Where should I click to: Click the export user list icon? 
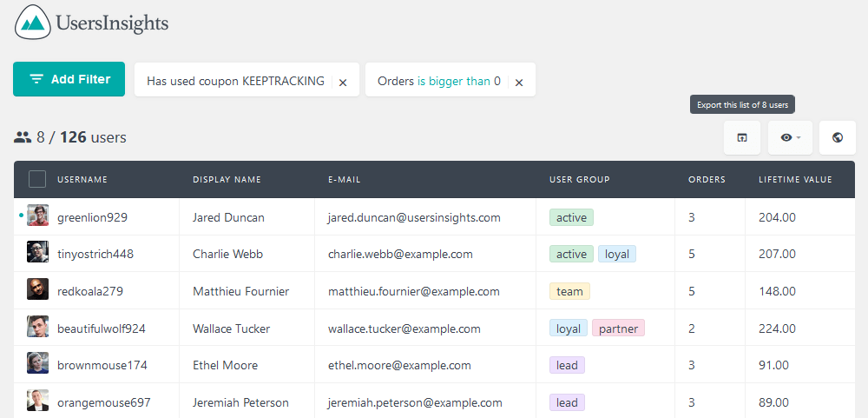click(x=742, y=137)
